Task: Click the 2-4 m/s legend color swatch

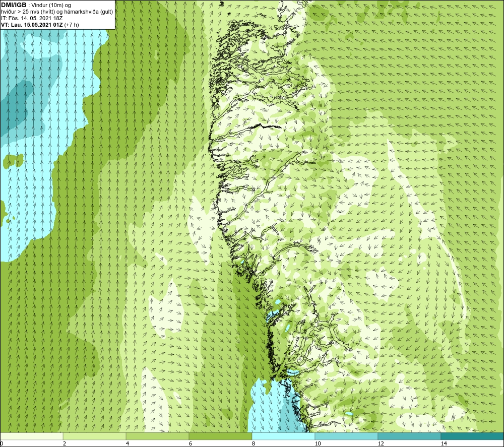Action: tap(95, 436)
